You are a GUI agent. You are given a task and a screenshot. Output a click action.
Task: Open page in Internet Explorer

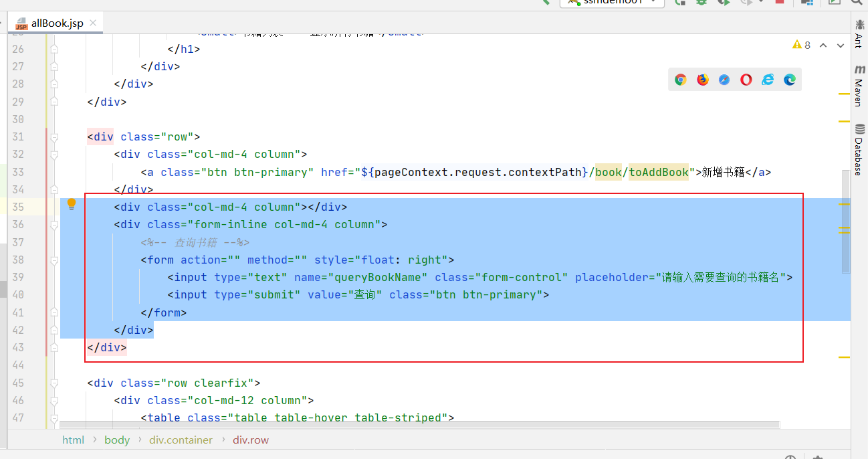point(768,80)
